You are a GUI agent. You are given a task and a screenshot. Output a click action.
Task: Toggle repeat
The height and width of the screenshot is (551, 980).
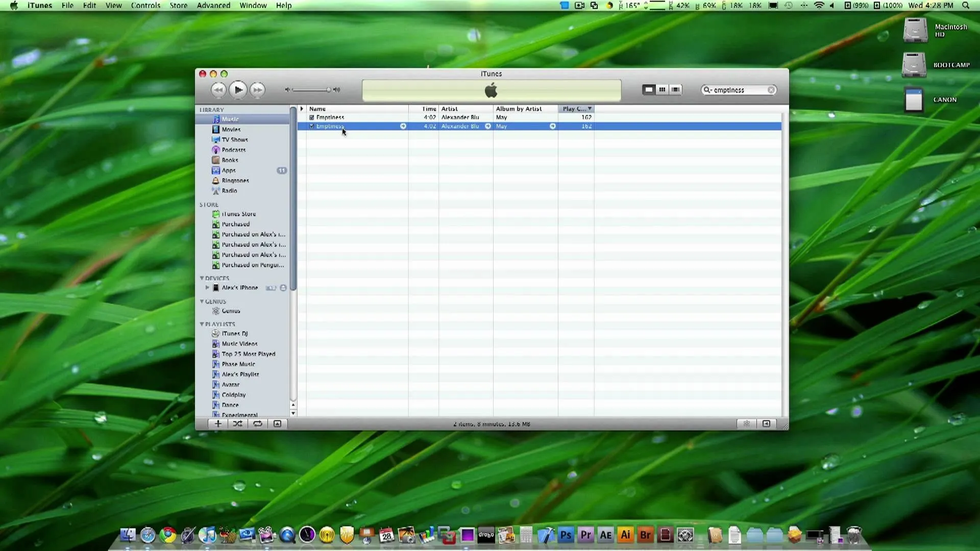(258, 424)
